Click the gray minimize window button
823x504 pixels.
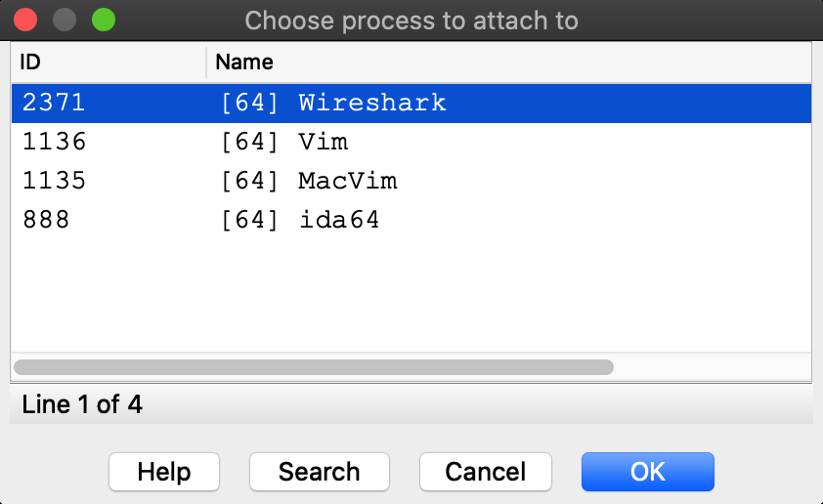[x=65, y=20]
